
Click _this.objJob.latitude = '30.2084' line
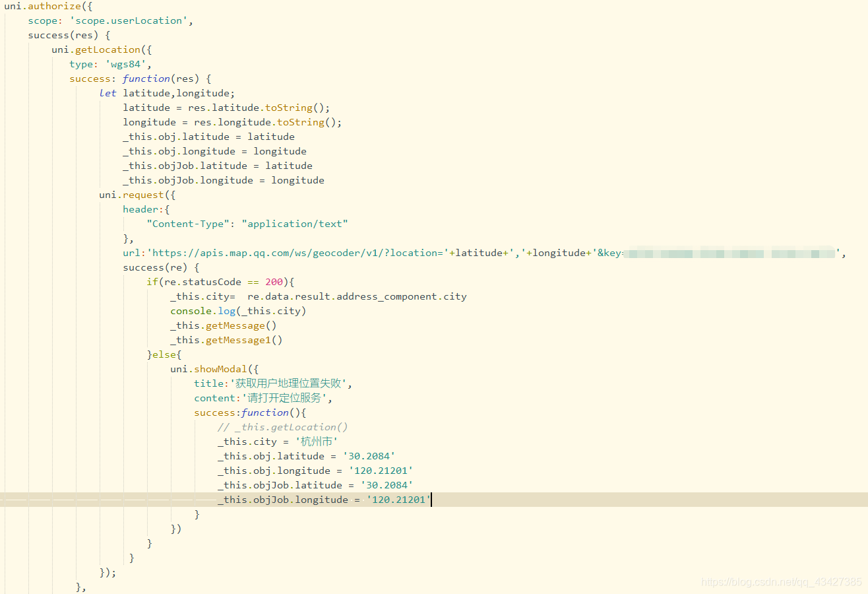(315, 485)
